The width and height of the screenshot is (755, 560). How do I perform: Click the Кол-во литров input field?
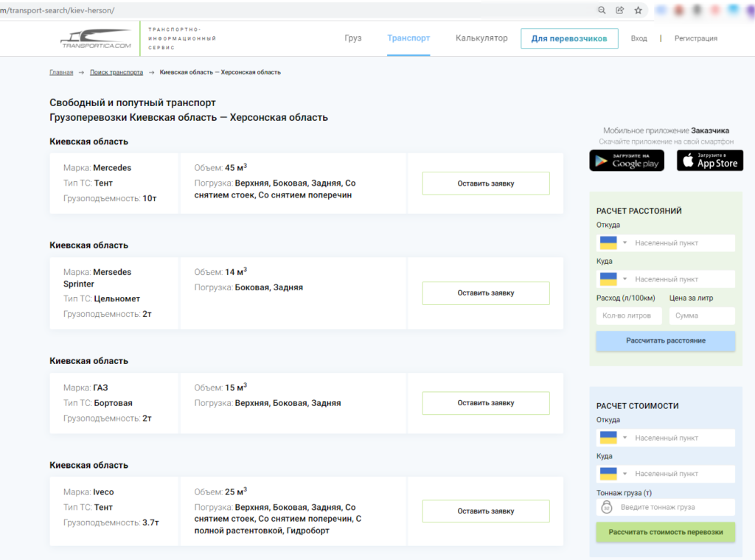coord(629,315)
